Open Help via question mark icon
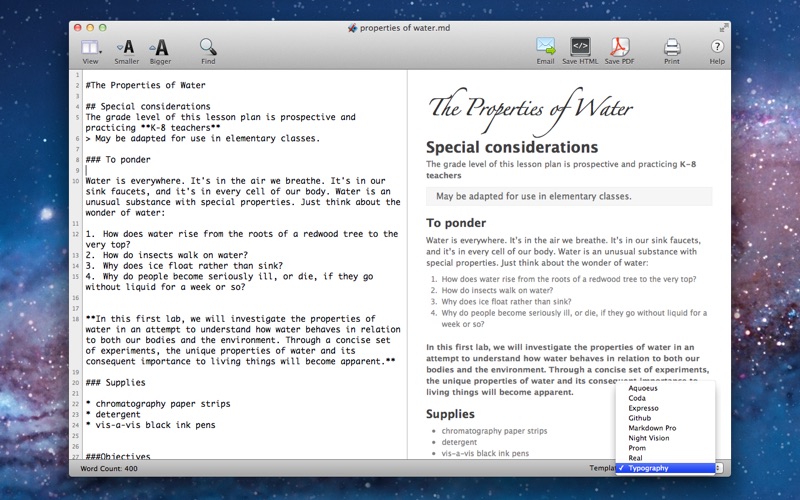This screenshot has width=800, height=500. point(717,46)
